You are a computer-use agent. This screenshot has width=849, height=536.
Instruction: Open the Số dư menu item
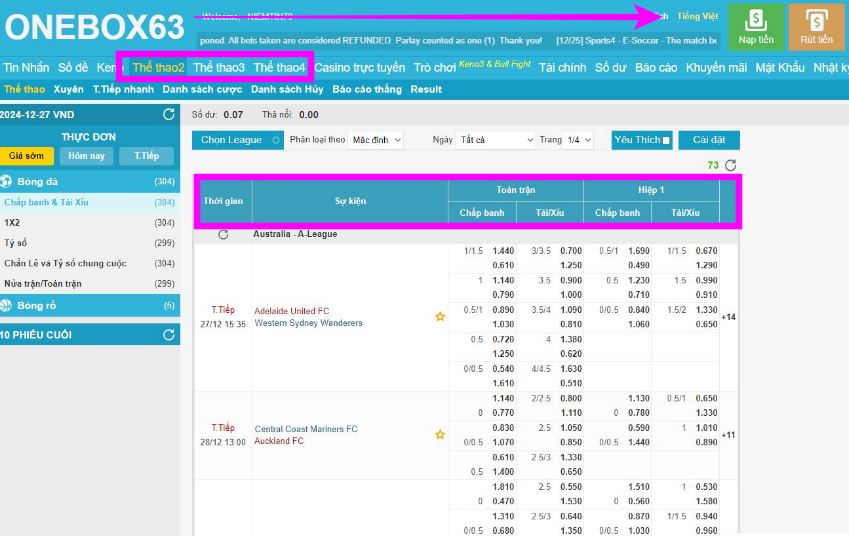coord(611,68)
